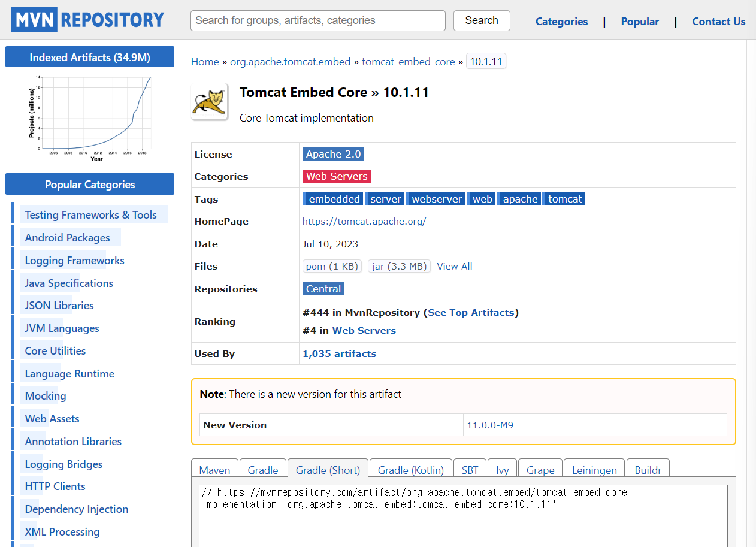Open XML Processing category
756x547 pixels.
click(x=62, y=531)
